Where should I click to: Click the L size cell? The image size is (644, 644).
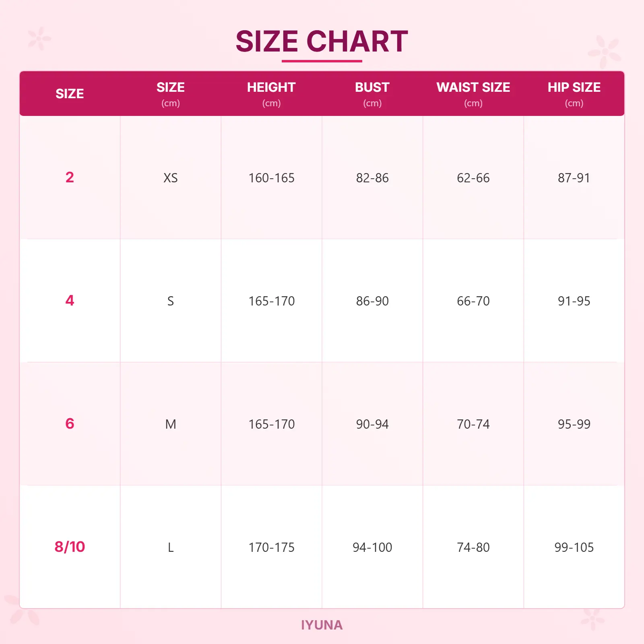pos(171,547)
